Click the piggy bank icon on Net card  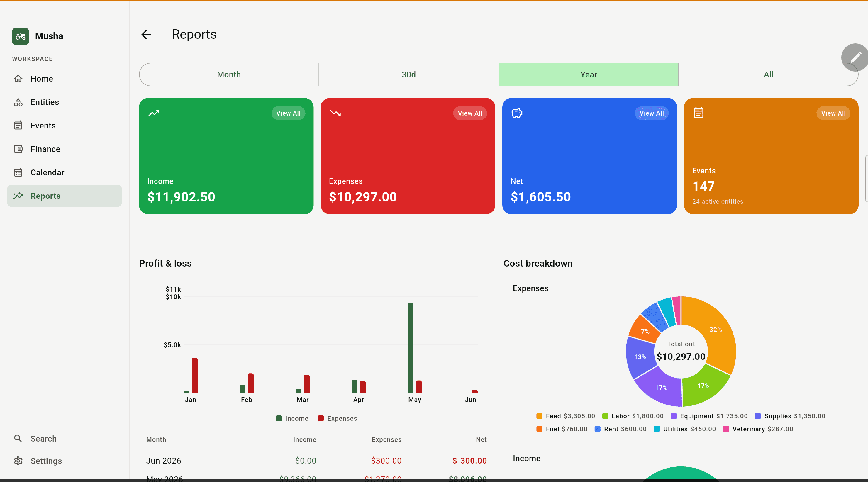coord(517,113)
